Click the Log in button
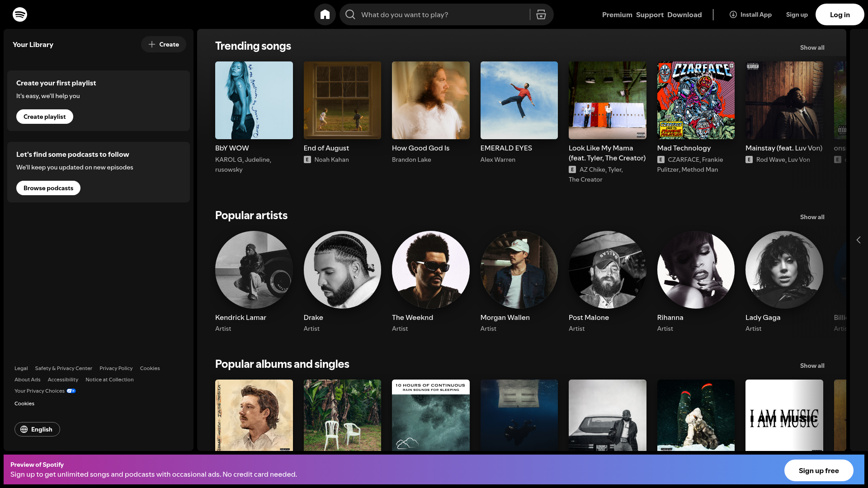Image resolution: width=868 pixels, height=488 pixels. tap(840, 14)
